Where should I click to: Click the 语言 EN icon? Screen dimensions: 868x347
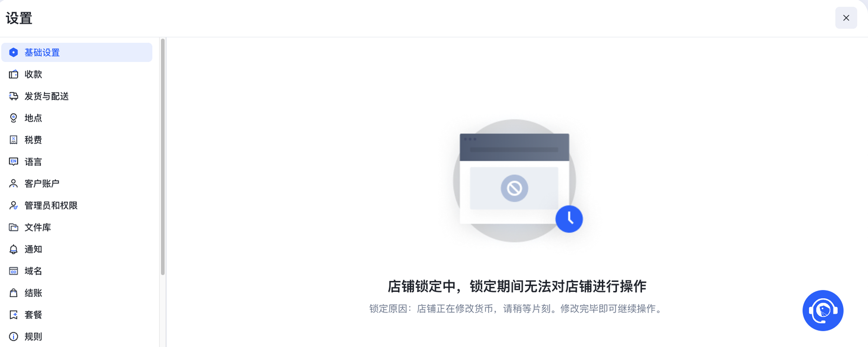click(14, 162)
